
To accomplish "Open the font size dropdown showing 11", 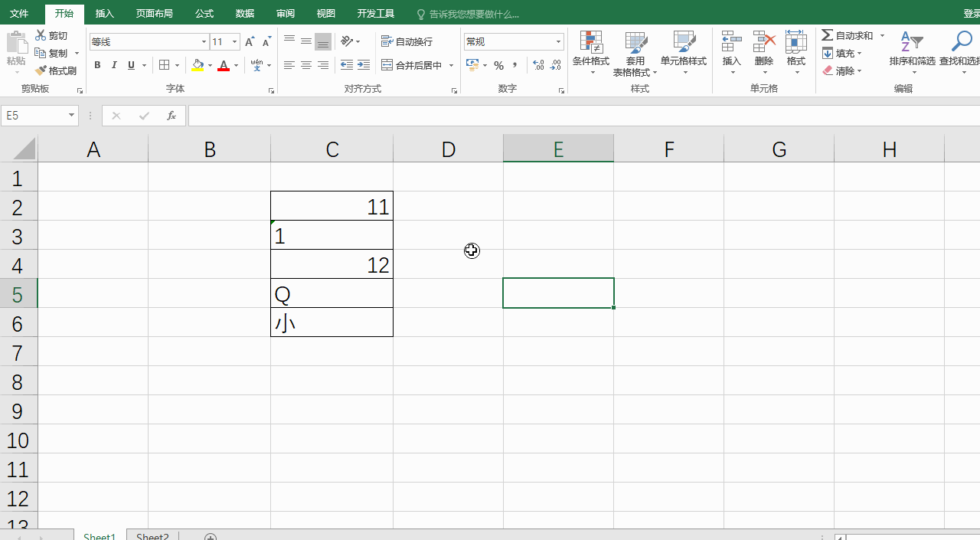I will tap(235, 42).
